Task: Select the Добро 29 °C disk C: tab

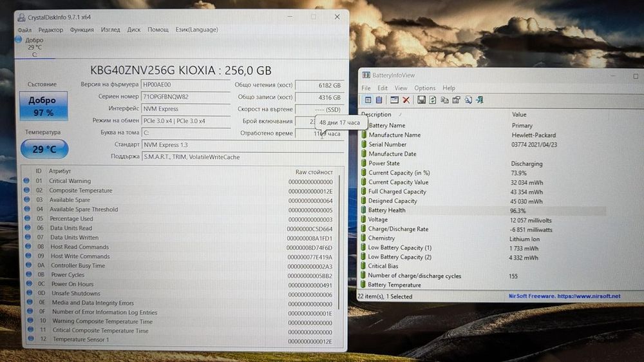Action: point(35,47)
